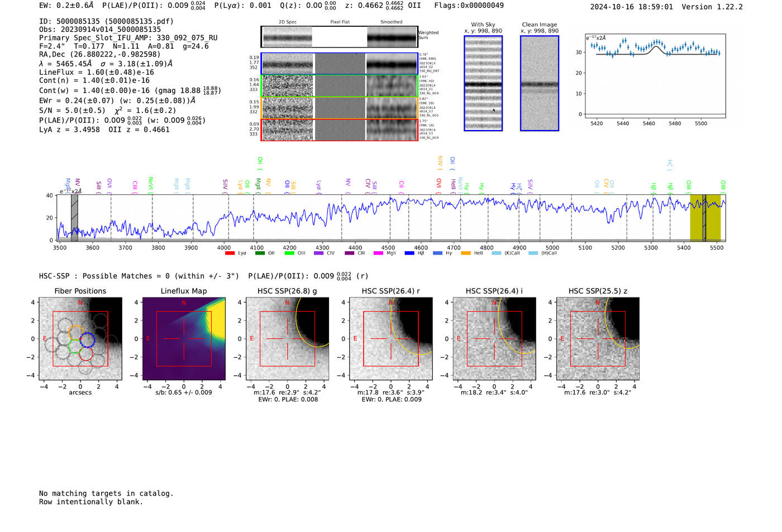Select the red-framed 2D spectrum fiber row
This screenshot has height=532, width=782.
click(340, 130)
